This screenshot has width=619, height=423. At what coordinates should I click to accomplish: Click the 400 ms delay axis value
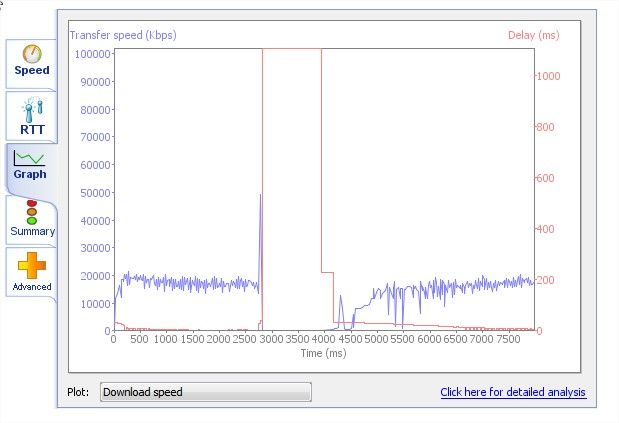546,229
